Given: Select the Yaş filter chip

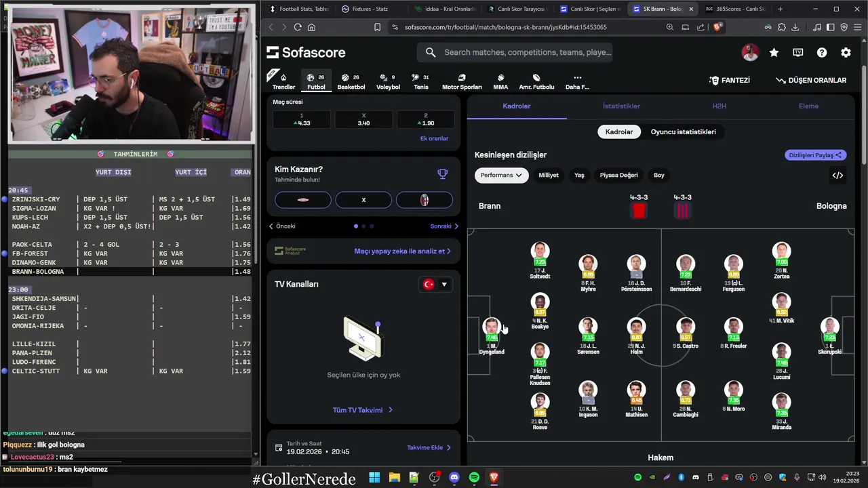Looking at the screenshot, I should click(579, 175).
